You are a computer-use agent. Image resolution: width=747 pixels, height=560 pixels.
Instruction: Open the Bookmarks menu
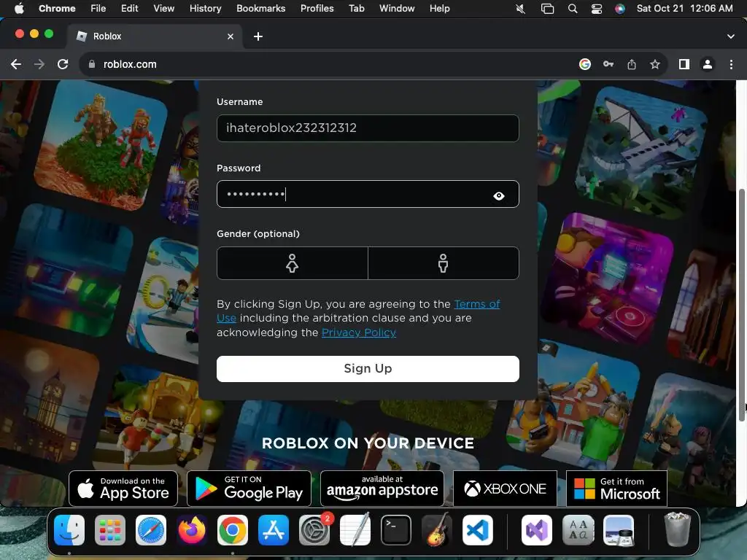coord(260,9)
